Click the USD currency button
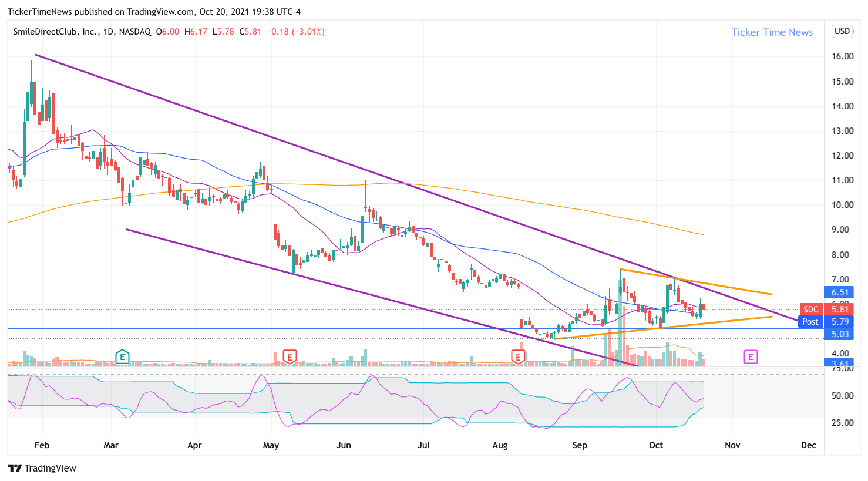Viewport: 868px width, 481px height. point(842,31)
